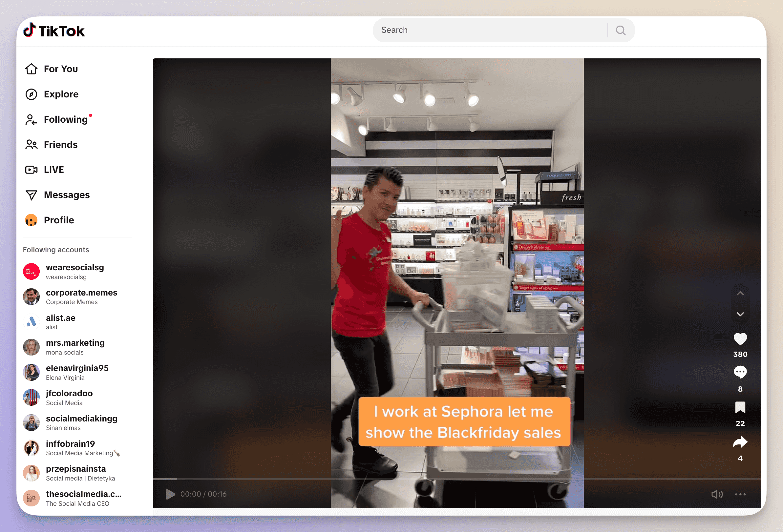The height and width of the screenshot is (532, 783).
Task: Open the elenavirginia95 account
Action: (66, 372)
